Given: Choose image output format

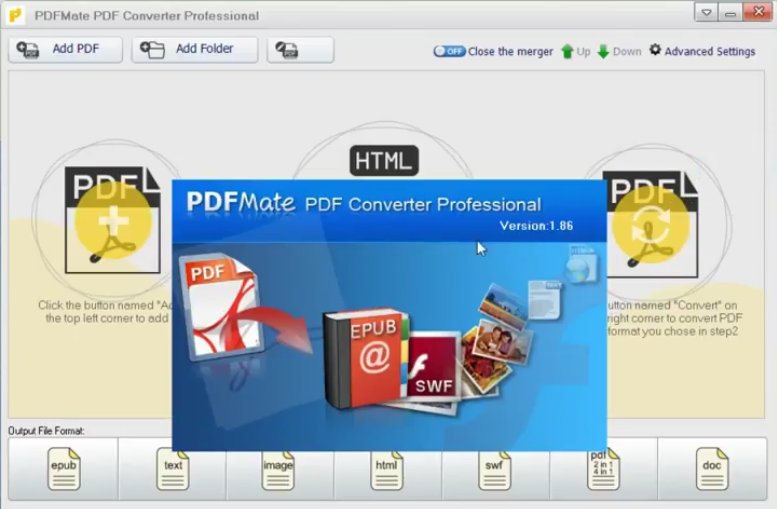Looking at the screenshot, I should coord(279,468).
